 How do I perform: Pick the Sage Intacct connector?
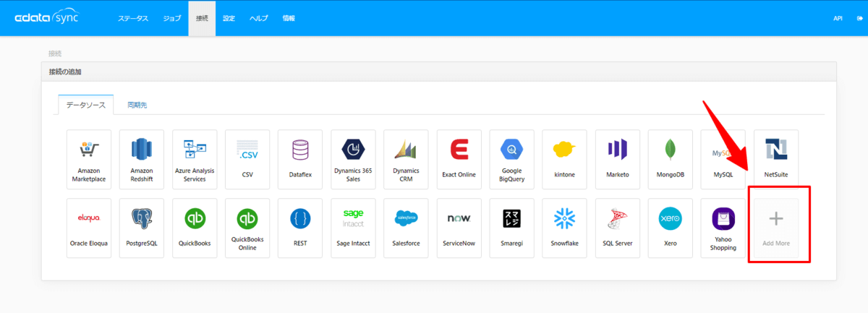pos(353,228)
